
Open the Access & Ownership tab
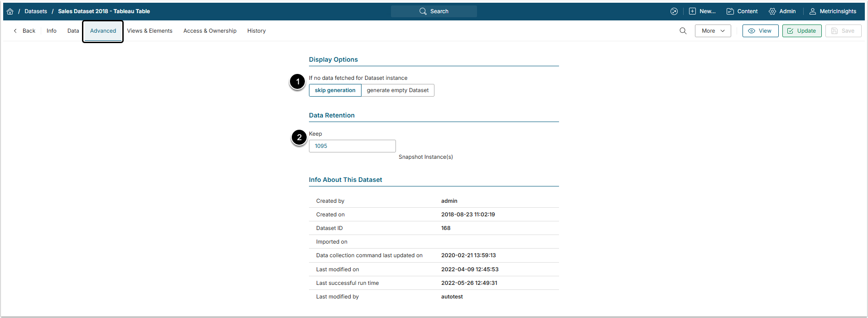(210, 31)
